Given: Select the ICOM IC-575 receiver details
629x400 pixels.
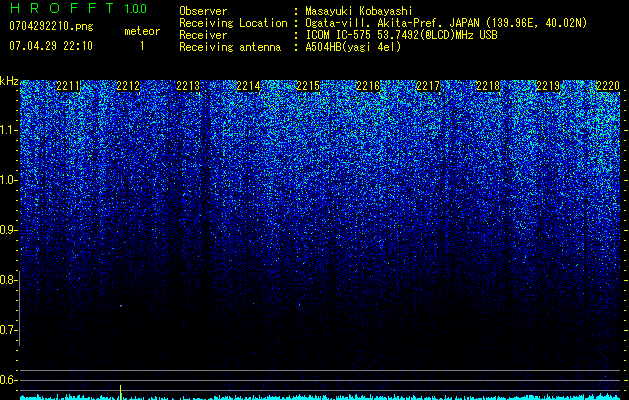Looking at the screenshot, I should [401, 35].
